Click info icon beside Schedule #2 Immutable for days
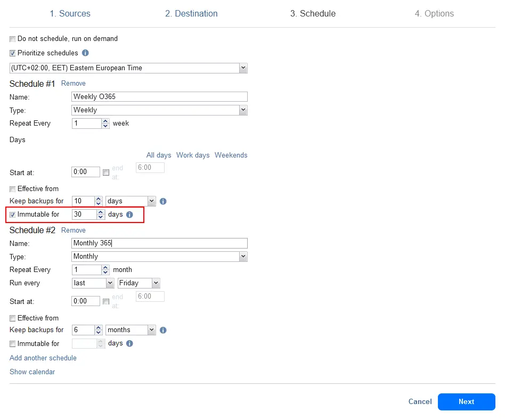This screenshot has height=420, width=505. tap(129, 344)
